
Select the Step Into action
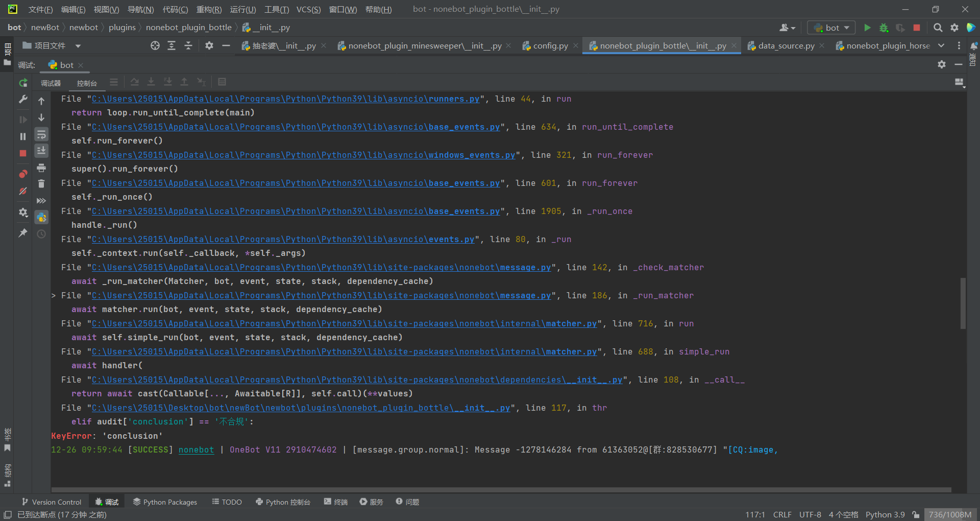[x=151, y=82]
